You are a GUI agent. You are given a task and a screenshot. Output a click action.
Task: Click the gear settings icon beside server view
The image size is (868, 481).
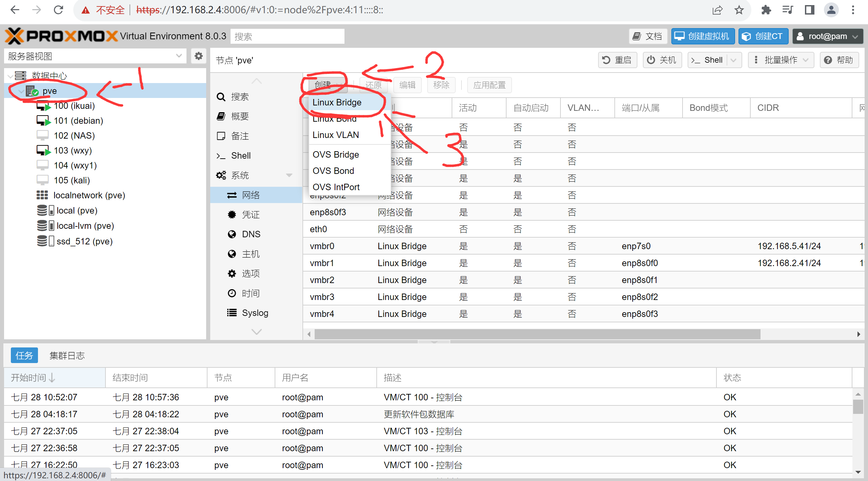click(x=198, y=56)
